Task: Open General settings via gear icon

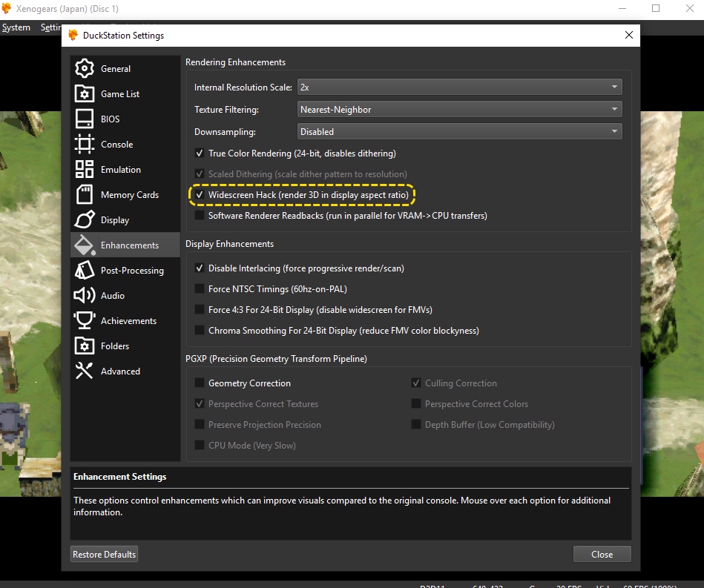Action: pyautogui.click(x=85, y=69)
